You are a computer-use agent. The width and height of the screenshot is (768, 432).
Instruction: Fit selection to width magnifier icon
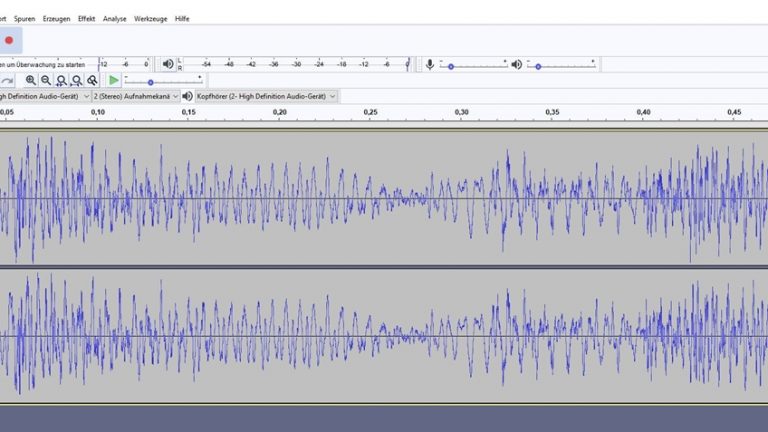(x=61, y=80)
